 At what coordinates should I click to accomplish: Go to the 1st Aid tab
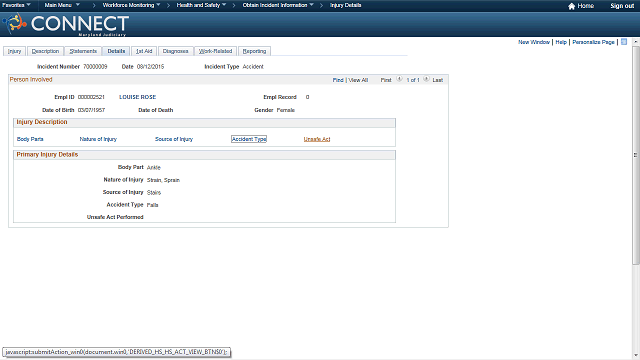pos(144,51)
